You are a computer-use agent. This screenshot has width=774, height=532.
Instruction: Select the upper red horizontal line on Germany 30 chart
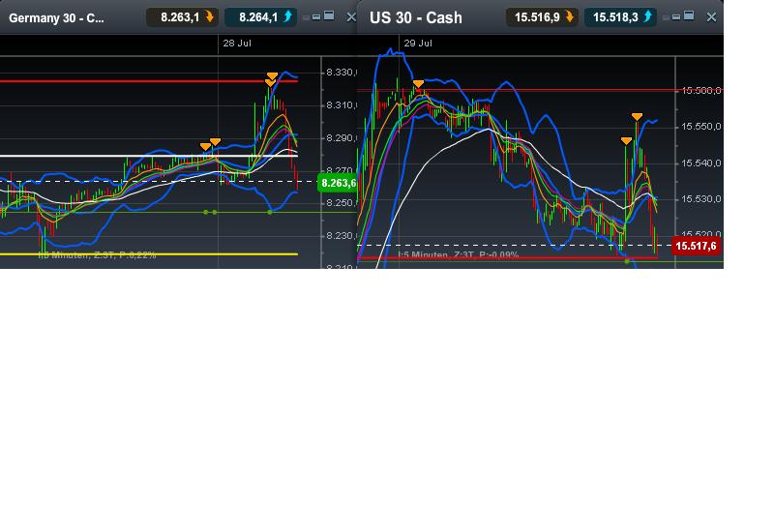pos(149,81)
